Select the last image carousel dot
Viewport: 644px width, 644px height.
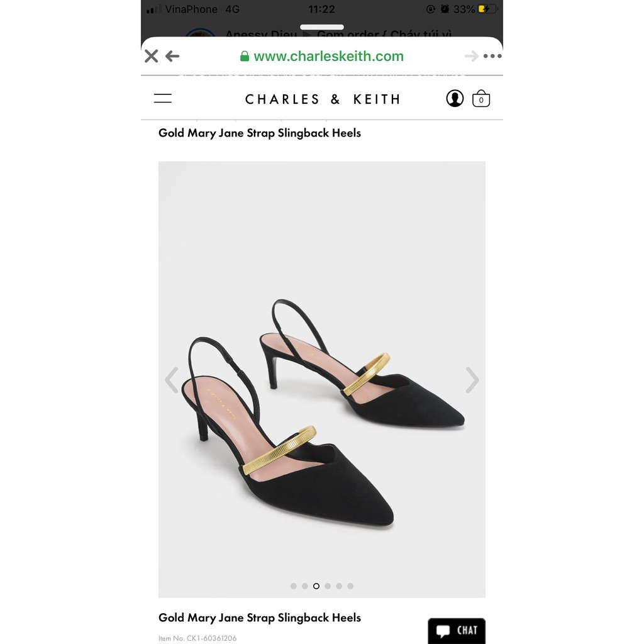pos(350,586)
